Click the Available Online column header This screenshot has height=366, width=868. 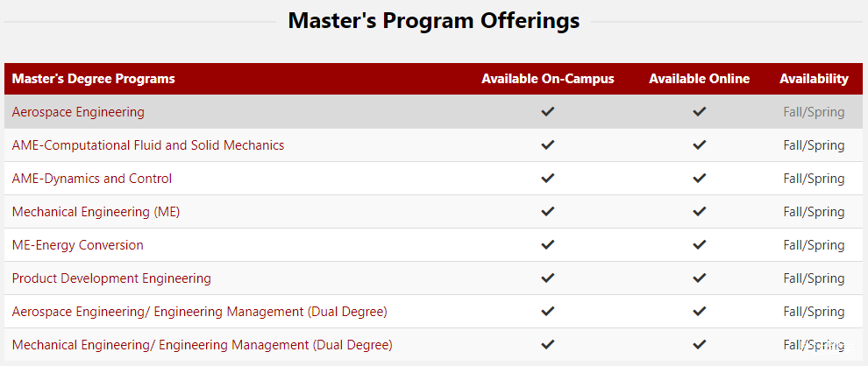(x=699, y=79)
